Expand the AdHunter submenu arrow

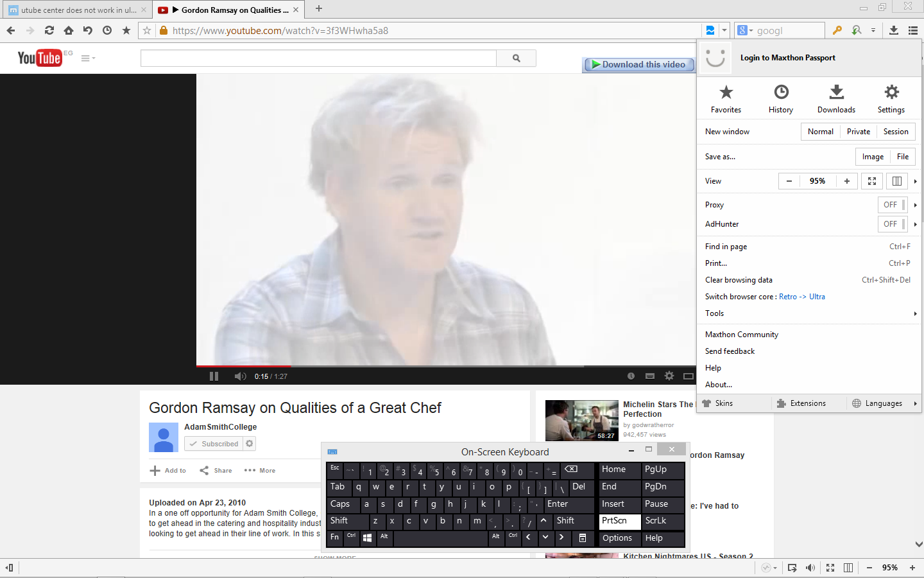click(915, 224)
